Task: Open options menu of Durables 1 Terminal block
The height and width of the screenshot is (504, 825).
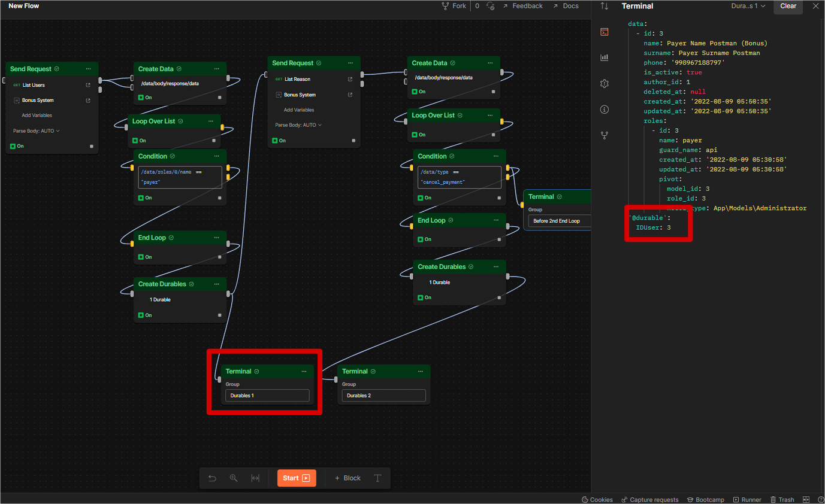Action: [x=304, y=372]
